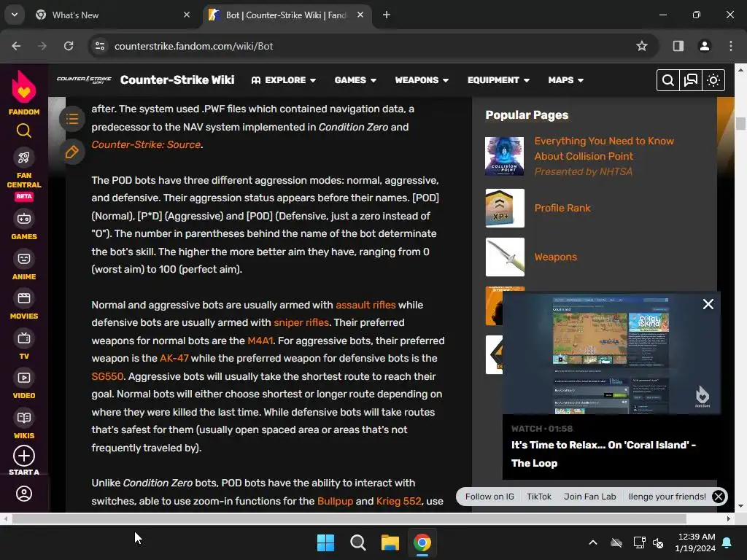The width and height of the screenshot is (747, 560).
Task: Dismiss the bottom promo bar
Action: (x=719, y=497)
